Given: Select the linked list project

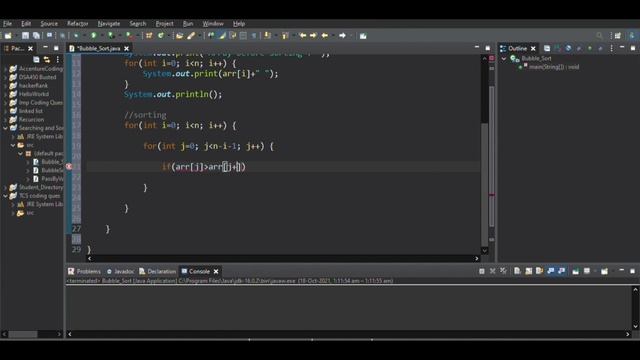Looking at the screenshot, I should coord(31,111).
